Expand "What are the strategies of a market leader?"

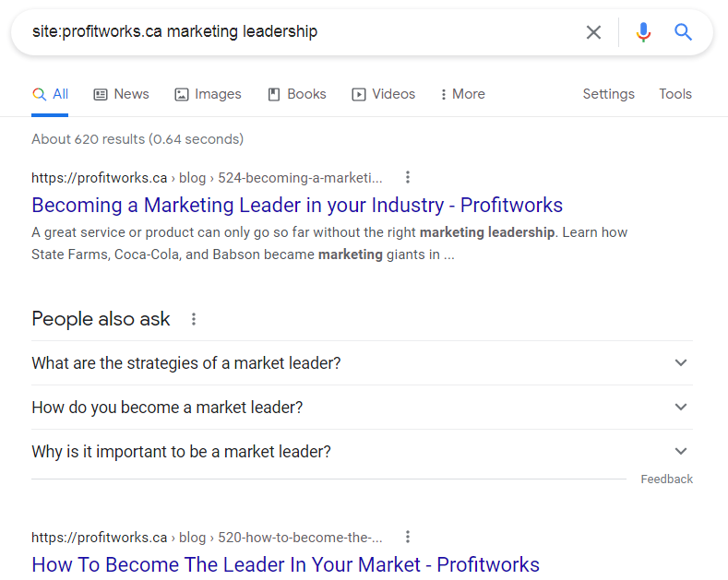point(681,362)
